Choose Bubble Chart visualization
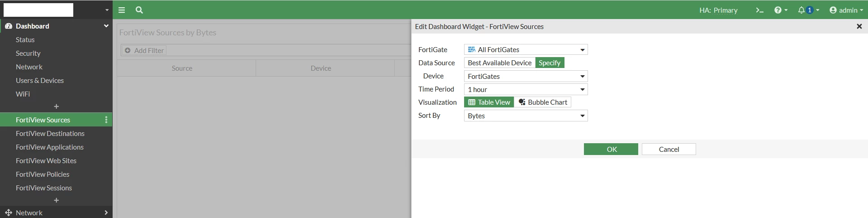868x218 pixels. click(x=543, y=102)
